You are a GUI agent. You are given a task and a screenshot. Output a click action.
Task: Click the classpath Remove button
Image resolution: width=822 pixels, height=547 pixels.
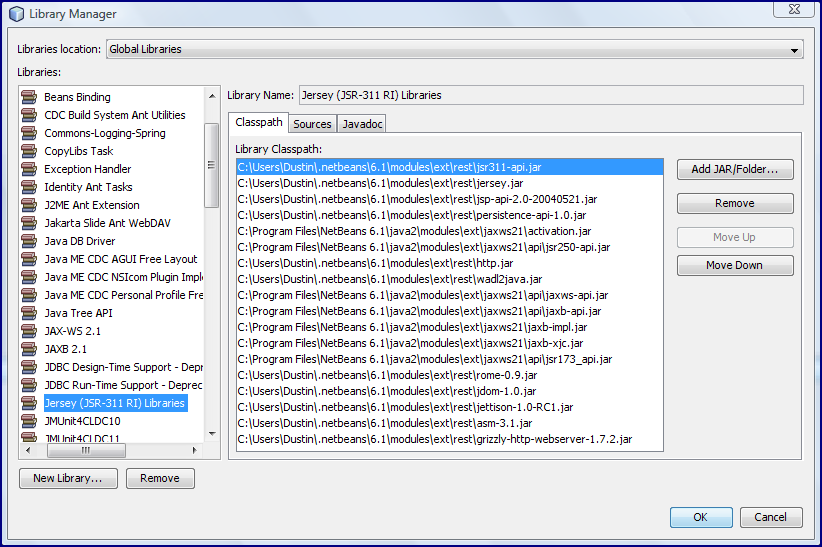pyautogui.click(x=735, y=203)
